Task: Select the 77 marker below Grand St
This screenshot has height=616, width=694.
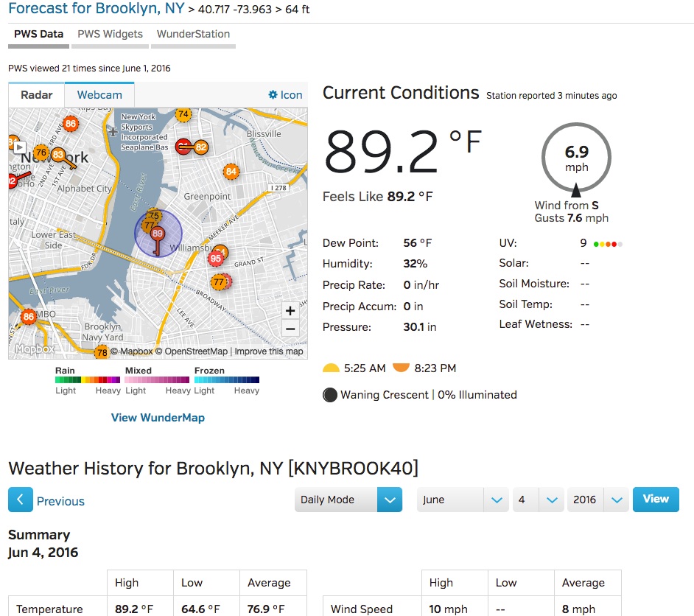Action: click(x=219, y=282)
